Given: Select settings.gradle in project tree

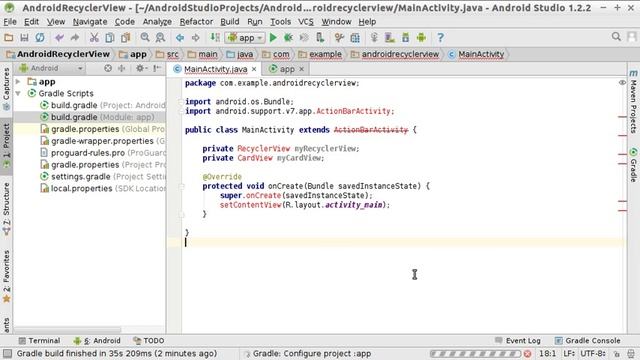Looking at the screenshot, I should tap(90, 177).
